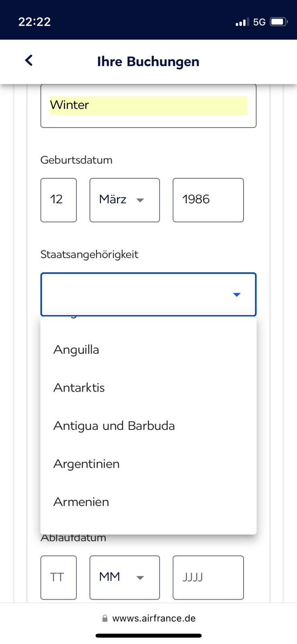
Task: Click the Winter surname input field
Action: pos(148,106)
